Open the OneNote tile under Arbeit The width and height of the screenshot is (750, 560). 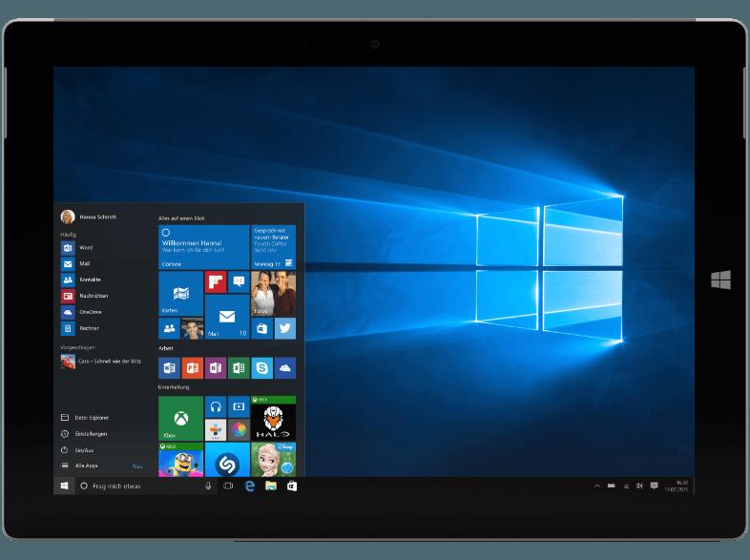pyautogui.click(x=216, y=367)
